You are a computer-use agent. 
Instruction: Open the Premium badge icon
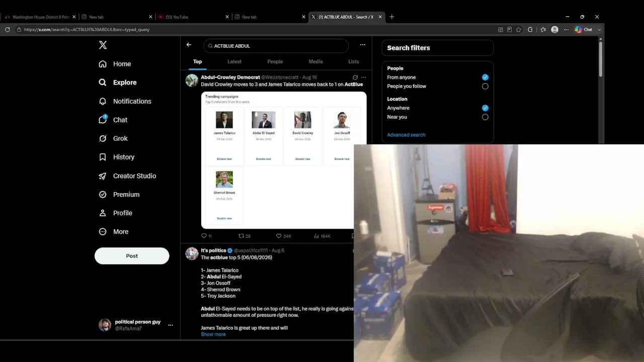tap(103, 195)
